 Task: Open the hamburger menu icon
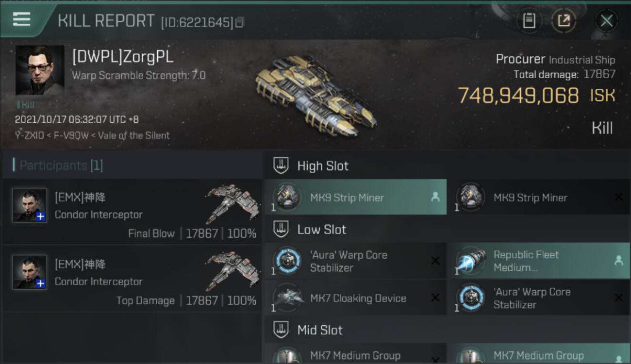click(21, 19)
